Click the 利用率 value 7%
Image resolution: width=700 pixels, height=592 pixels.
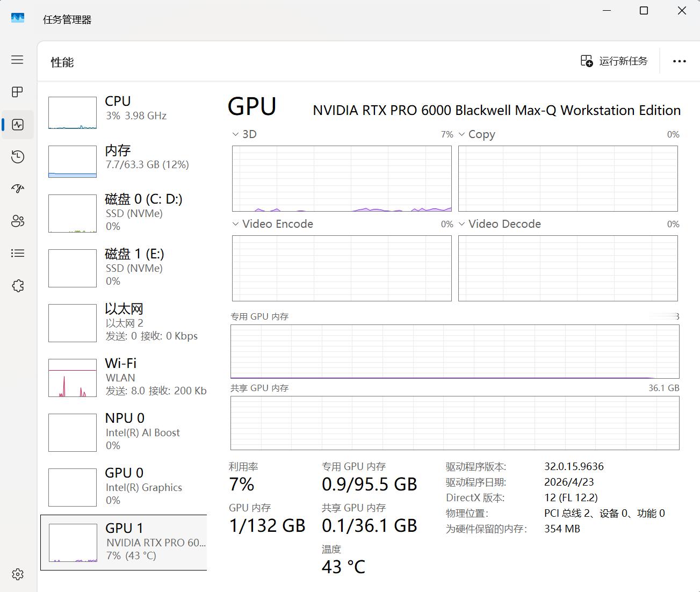tap(241, 484)
